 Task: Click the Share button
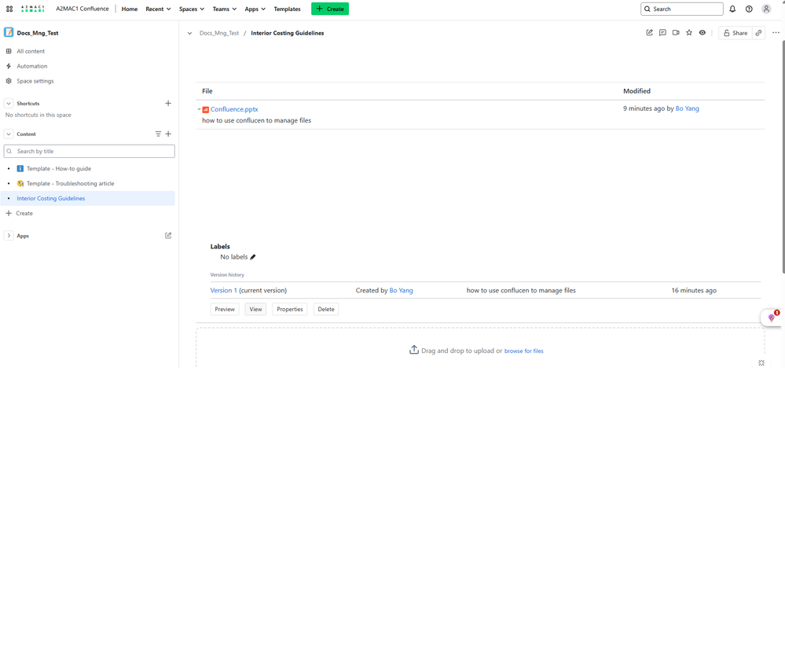[735, 33]
